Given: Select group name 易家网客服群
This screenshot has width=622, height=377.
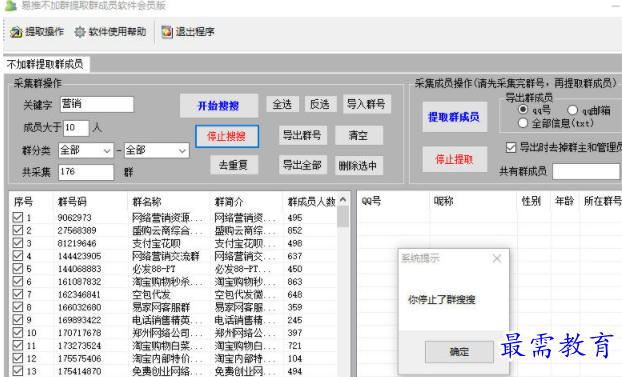Looking at the screenshot, I should [x=161, y=307].
